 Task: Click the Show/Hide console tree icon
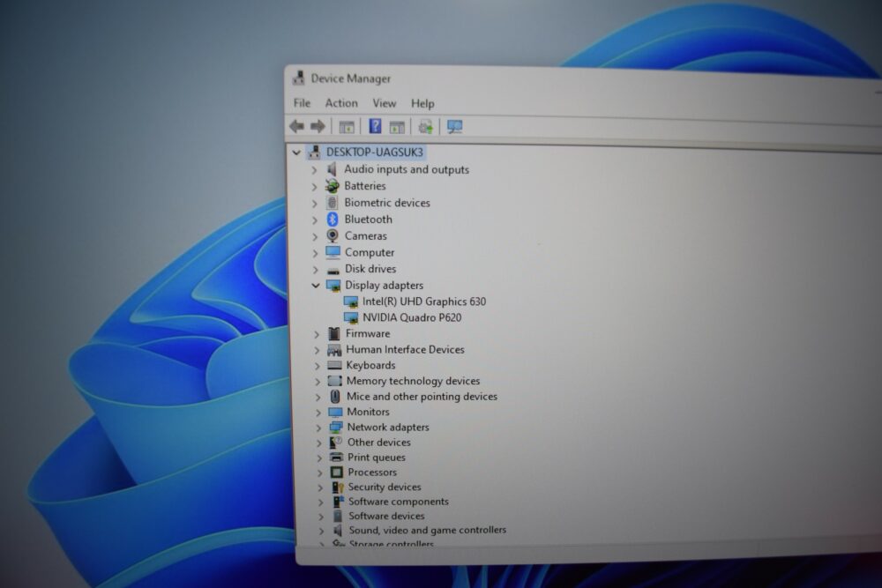coord(347,127)
